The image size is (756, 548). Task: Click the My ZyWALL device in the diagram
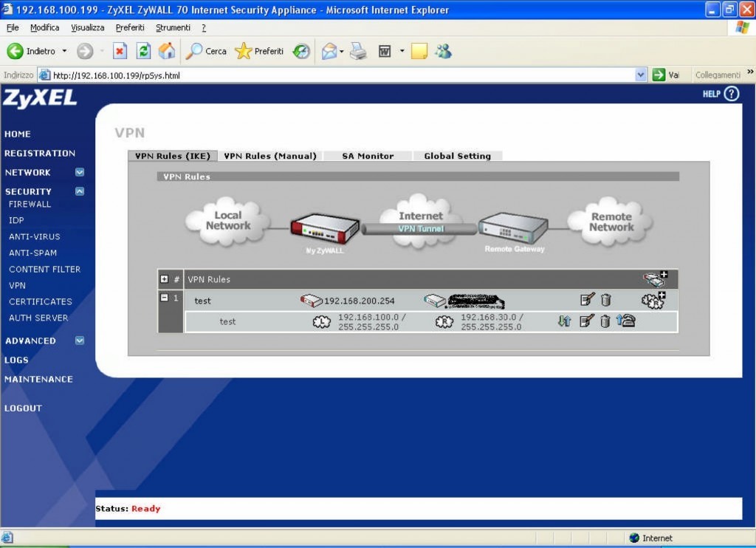click(x=325, y=228)
